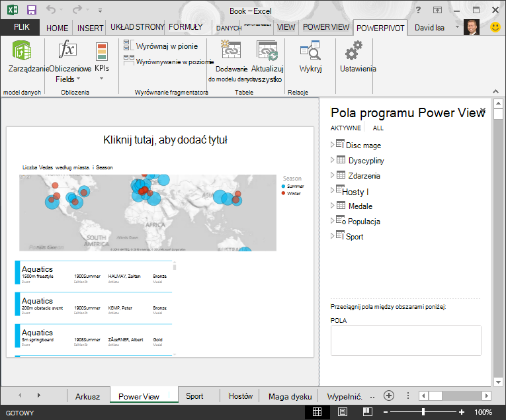This screenshot has height=420, width=506.
Task: Close the Power View fields pane
Action: tap(483, 110)
